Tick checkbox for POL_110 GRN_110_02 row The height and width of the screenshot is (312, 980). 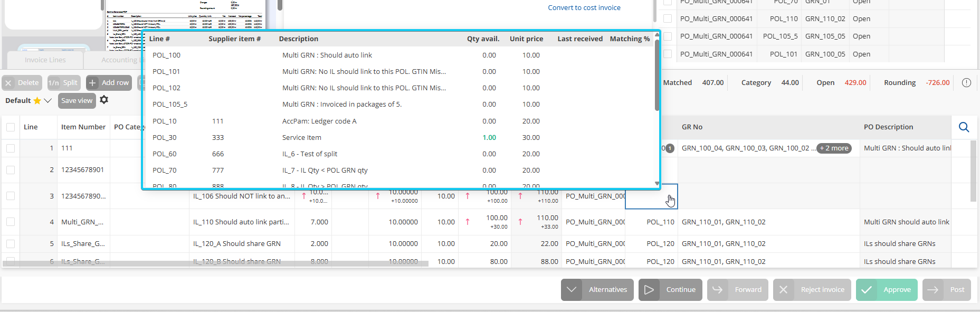(x=668, y=18)
